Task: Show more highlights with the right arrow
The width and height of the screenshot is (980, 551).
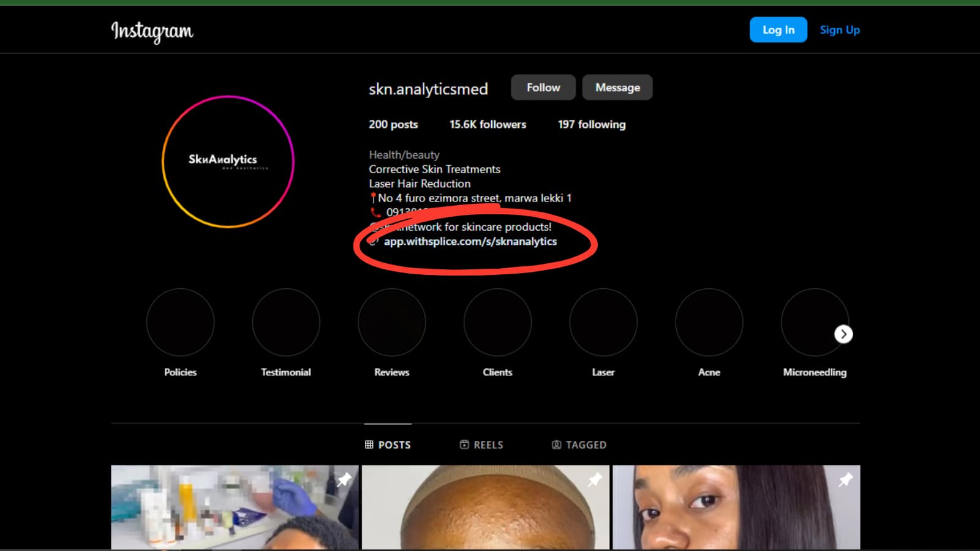Action: coord(843,334)
